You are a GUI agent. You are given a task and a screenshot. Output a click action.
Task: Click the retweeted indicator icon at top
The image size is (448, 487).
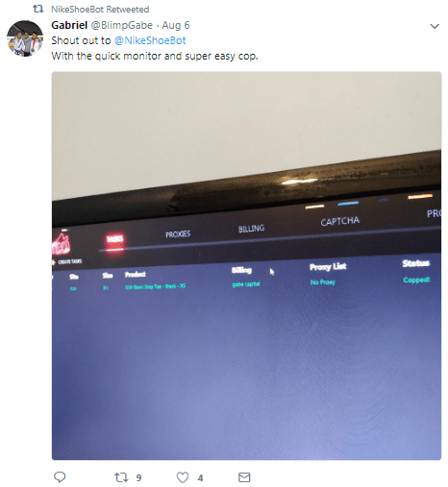tap(38, 9)
